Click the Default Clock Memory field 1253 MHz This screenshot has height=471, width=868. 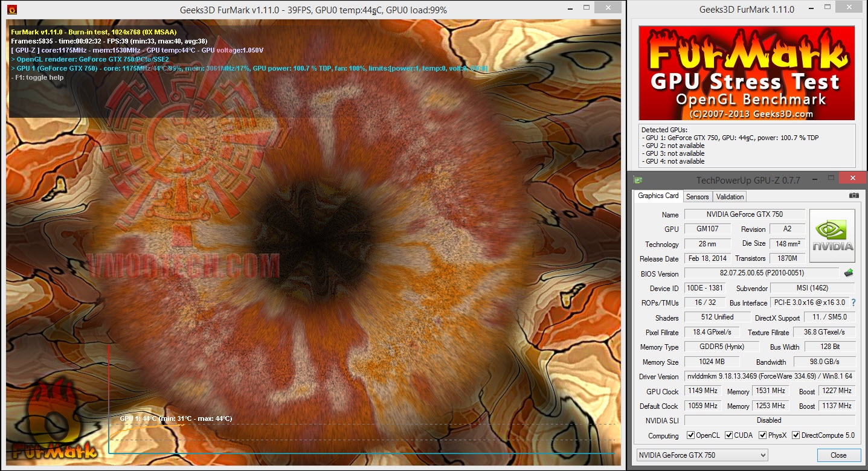point(770,406)
